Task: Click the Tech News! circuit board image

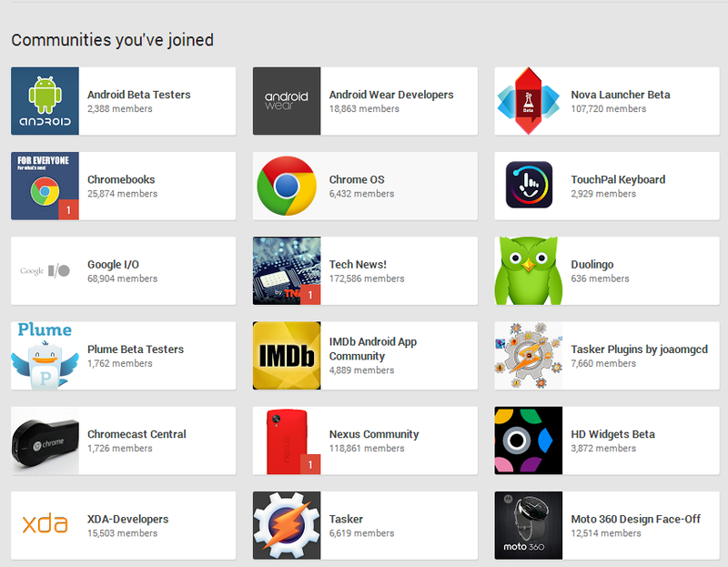Action: (x=286, y=270)
